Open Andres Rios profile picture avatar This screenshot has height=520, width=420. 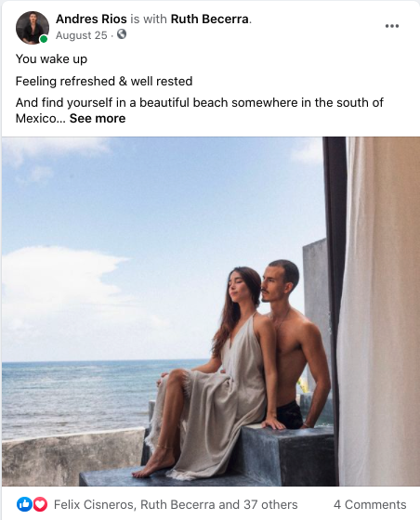[x=33, y=28]
